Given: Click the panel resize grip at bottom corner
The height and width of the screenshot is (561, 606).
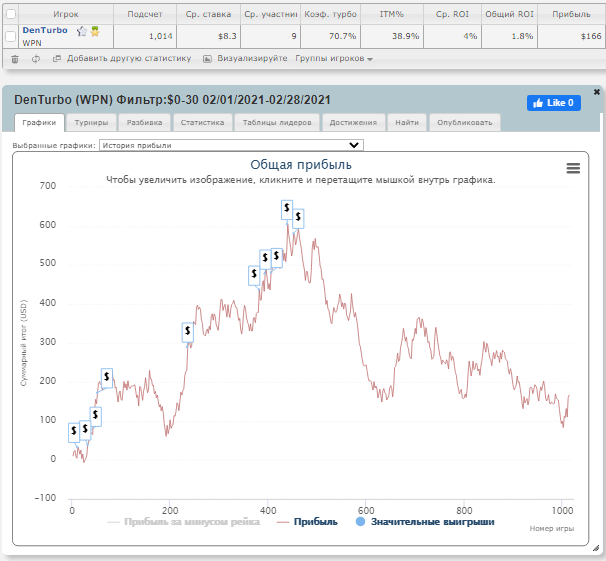Looking at the screenshot, I should (596, 547).
